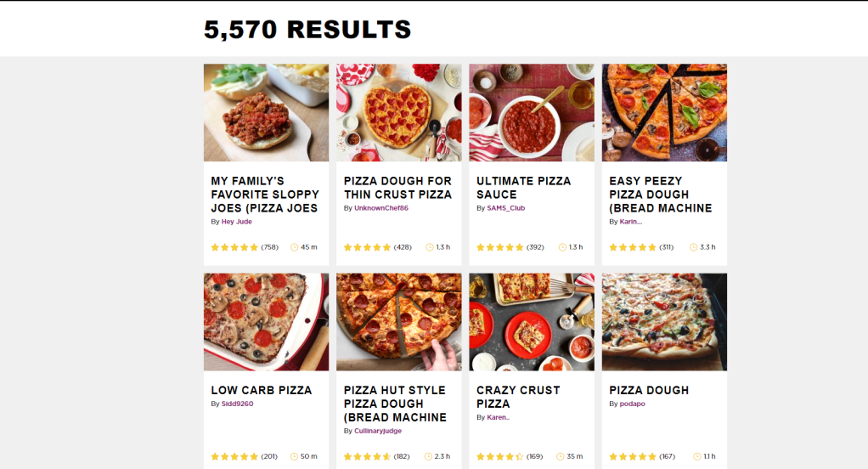868x469 pixels.
Task: Open author Hey Jude's profile link
Action: 237,222
